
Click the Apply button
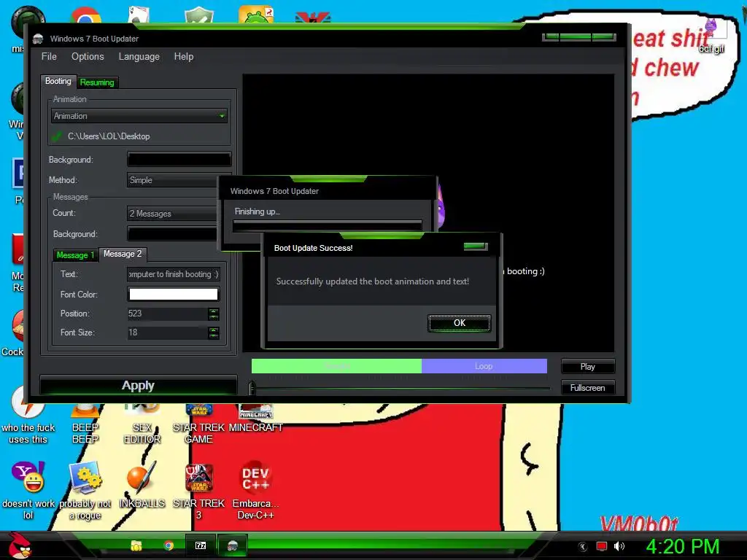[x=138, y=385]
